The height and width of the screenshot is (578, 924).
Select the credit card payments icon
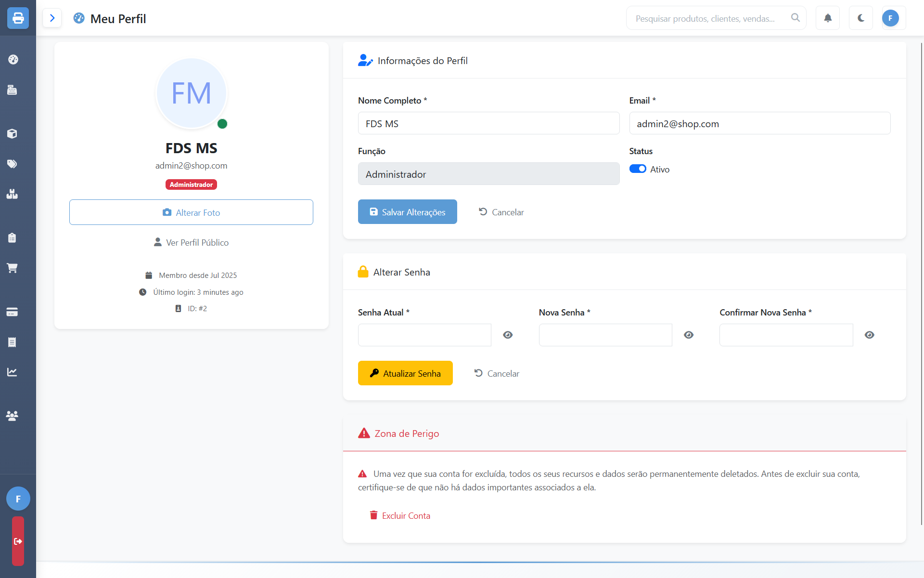(x=12, y=312)
